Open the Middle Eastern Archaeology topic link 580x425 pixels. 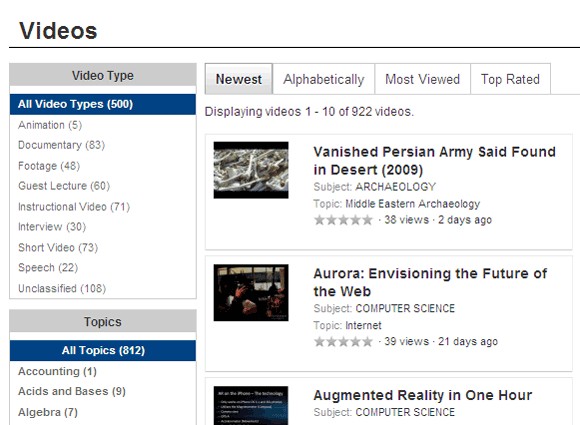pos(412,204)
